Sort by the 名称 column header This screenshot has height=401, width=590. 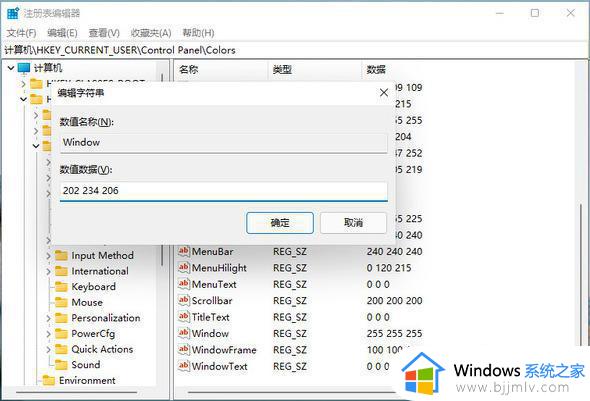pyautogui.click(x=222, y=70)
